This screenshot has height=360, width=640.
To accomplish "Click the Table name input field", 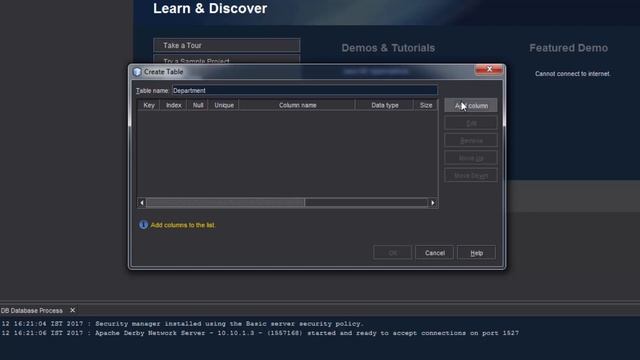I will [304, 91].
